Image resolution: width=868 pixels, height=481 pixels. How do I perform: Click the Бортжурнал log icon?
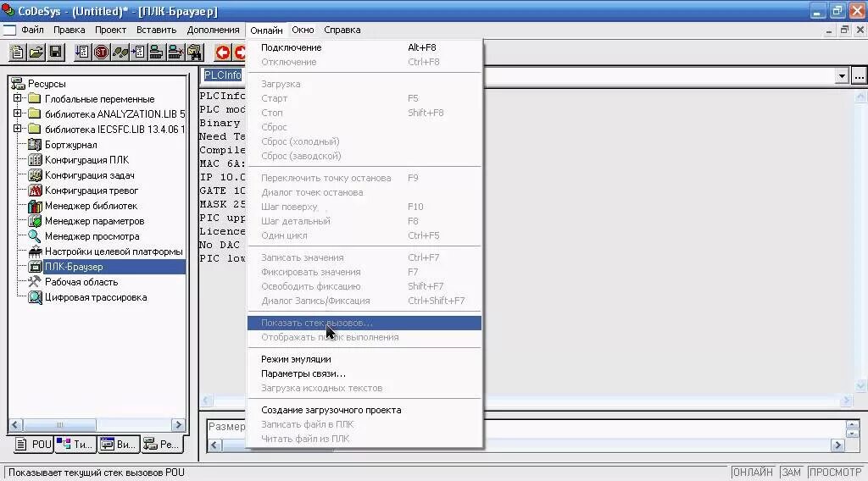[x=35, y=145]
